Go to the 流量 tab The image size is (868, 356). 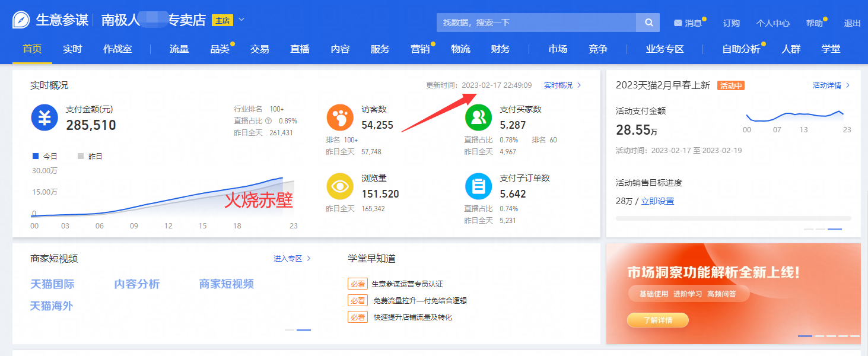click(x=179, y=49)
